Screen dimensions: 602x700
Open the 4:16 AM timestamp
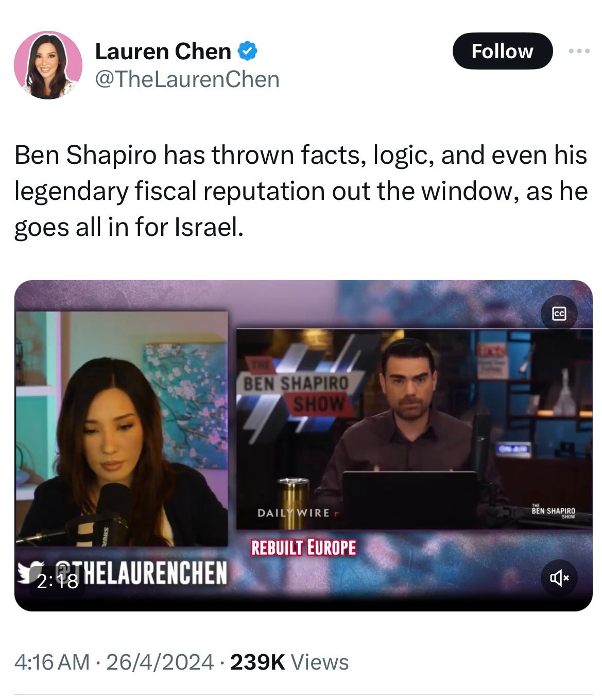click(x=52, y=662)
